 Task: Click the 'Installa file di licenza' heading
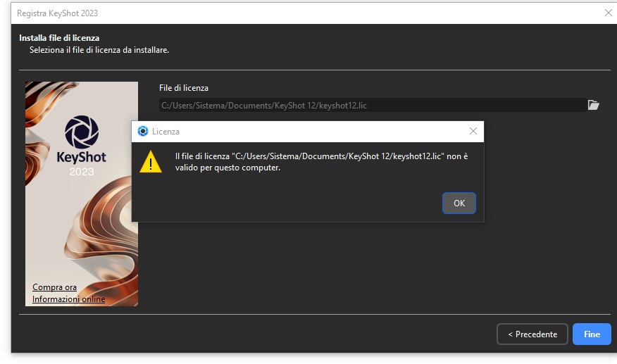click(x=59, y=38)
